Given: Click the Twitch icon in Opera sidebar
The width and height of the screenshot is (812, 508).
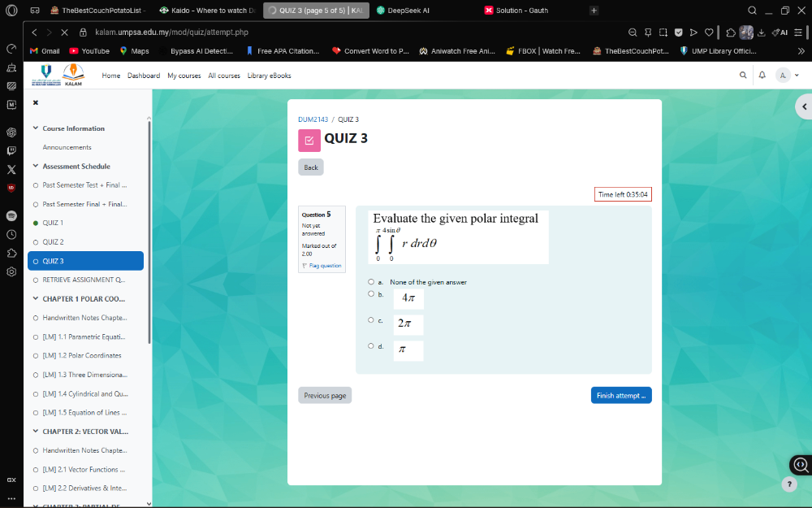Looking at the screenshot, I should 11,150.
